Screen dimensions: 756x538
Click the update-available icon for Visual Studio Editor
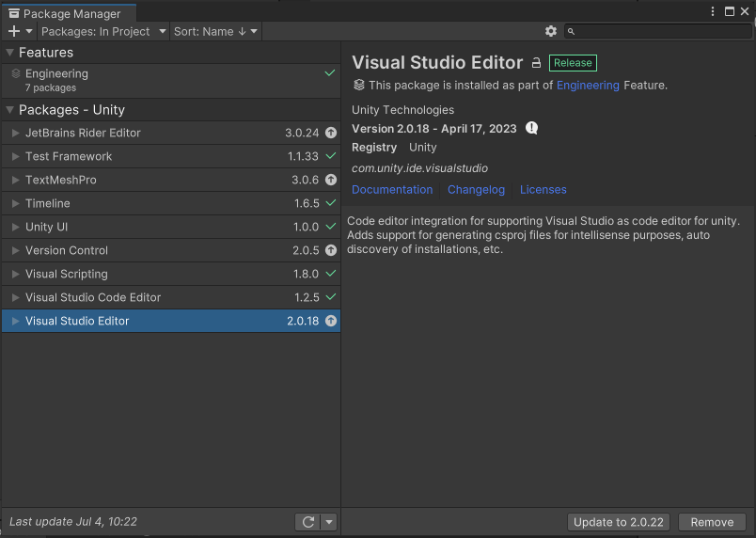click(331, 321)
